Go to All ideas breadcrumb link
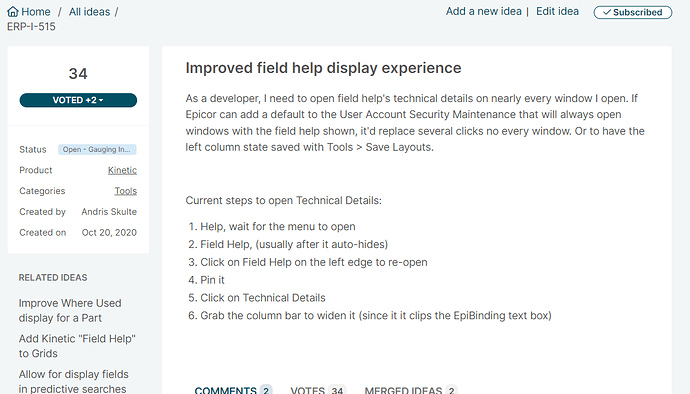The width and height of the screenshot is (690, 394). [x=89, y=12]
